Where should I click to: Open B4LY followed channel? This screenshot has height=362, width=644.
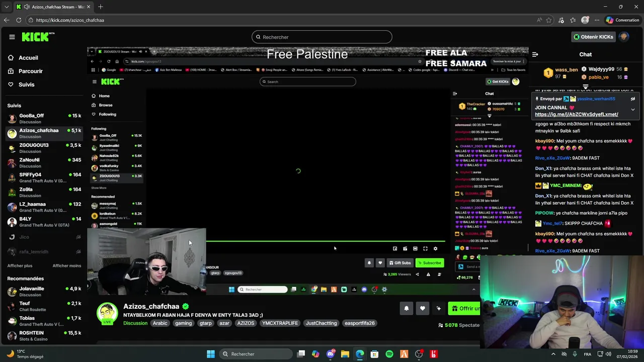44,222
